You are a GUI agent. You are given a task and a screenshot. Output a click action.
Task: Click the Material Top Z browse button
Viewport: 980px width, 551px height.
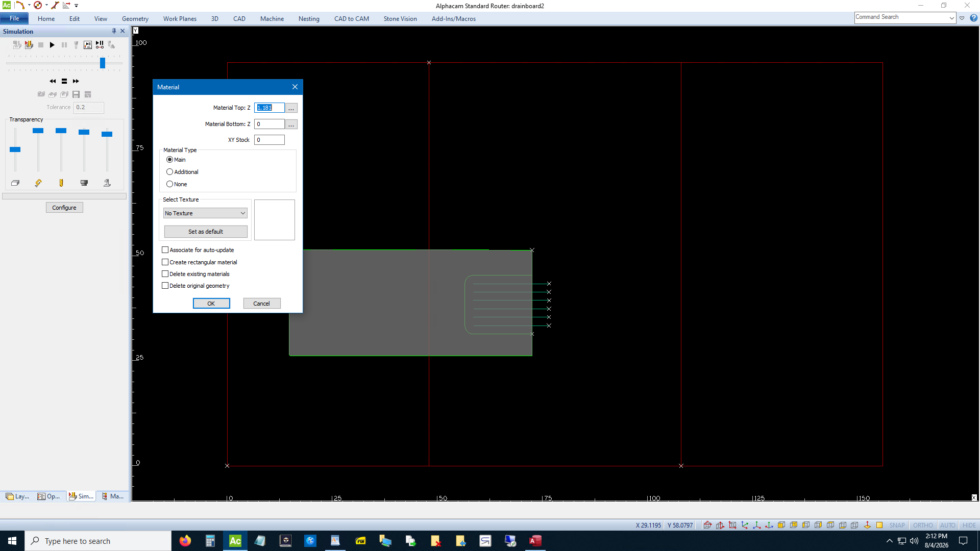click(x=291, y=108)
